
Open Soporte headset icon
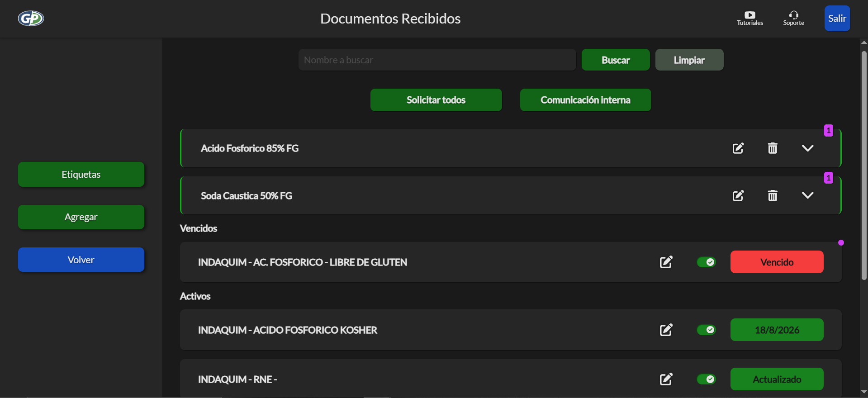(793, 15)
